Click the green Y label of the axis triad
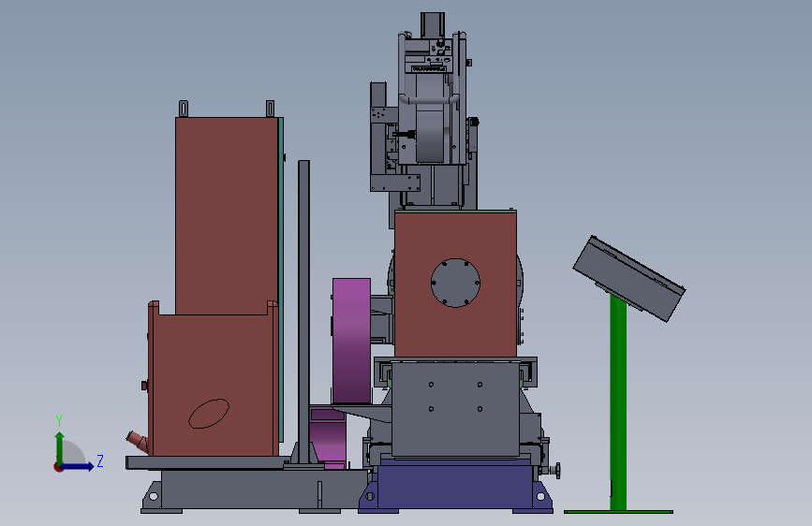Image resolution: width=812 pixels, height=526 pixels. [59, 421]
